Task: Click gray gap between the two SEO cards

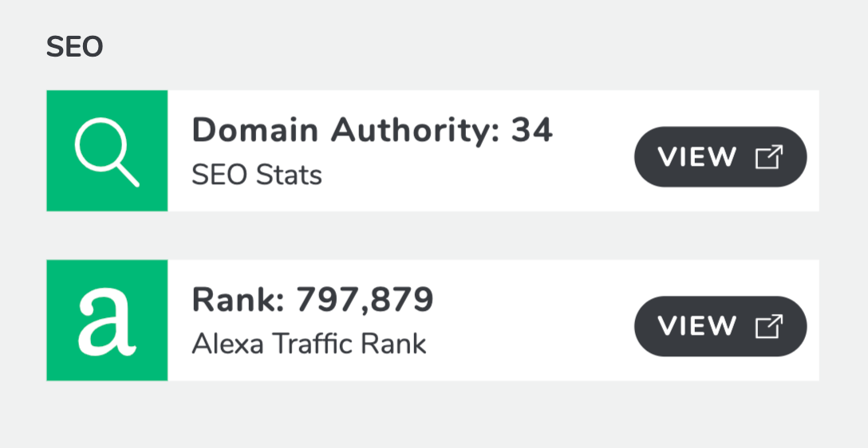Action: point(432,236)
